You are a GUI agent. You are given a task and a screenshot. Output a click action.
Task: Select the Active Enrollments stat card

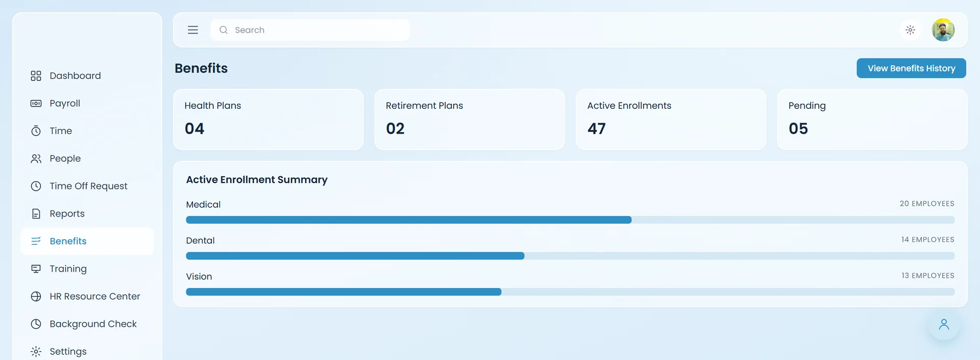671,119
